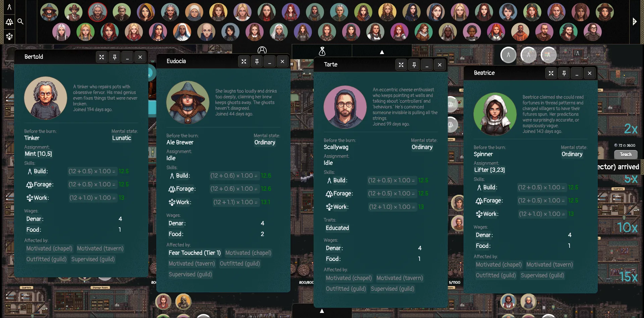This screenshot has height=318, width=644.
Task: Maximize the Tarte panel to fullscreen
Action: tap(401, 65)
